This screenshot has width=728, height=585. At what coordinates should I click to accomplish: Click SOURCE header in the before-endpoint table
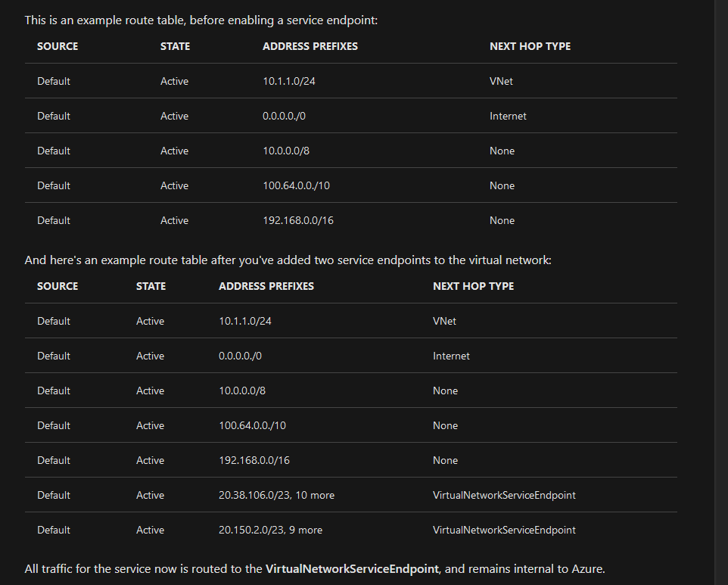pos(58,46)
